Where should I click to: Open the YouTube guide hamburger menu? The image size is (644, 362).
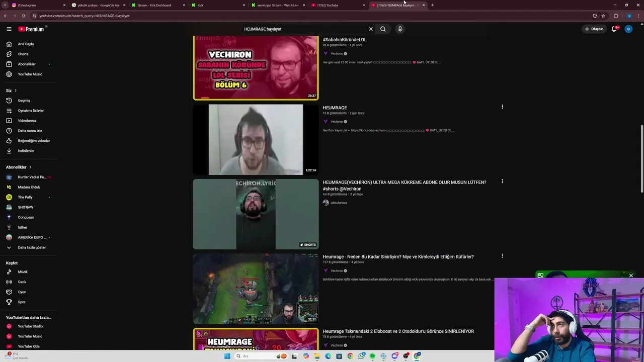click(9, 29)
